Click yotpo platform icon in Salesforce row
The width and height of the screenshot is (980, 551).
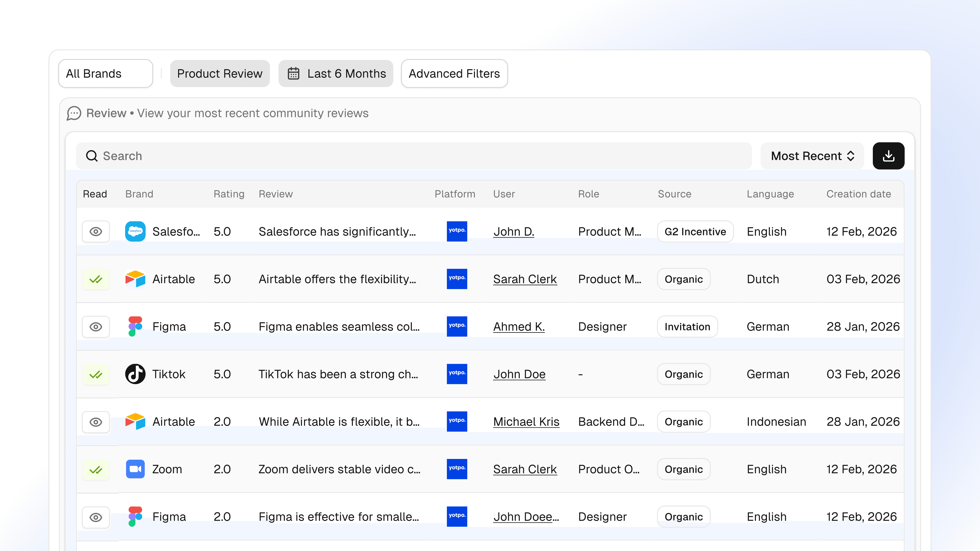(457, 231)
